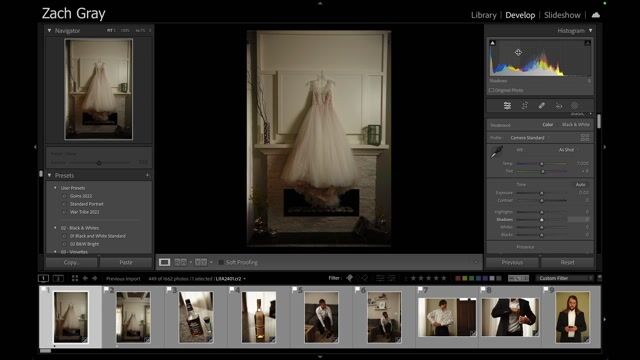Apply the Standard Portrait preset
The image size is (640, 360).
(87, 204)
